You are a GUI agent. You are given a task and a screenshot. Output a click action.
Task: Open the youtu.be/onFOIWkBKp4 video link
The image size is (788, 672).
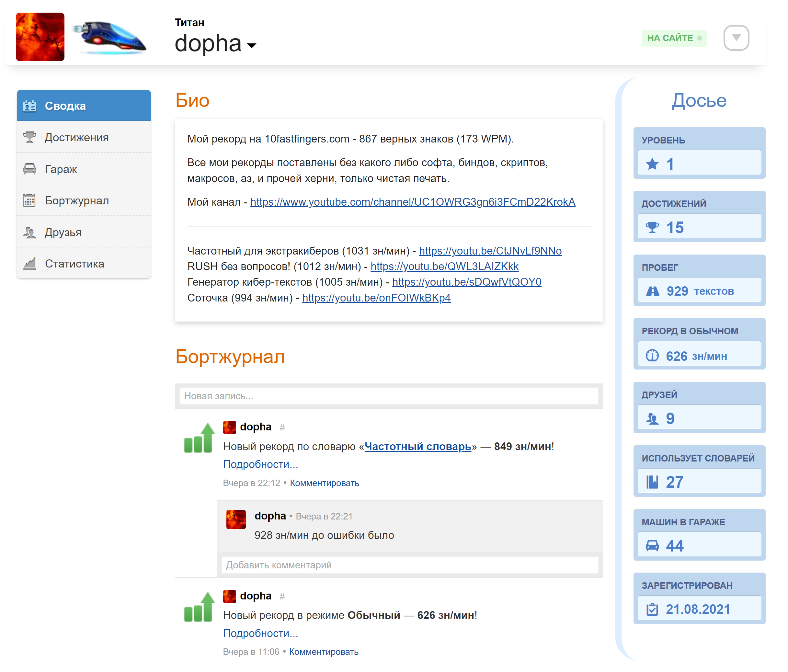pos(376,298)
